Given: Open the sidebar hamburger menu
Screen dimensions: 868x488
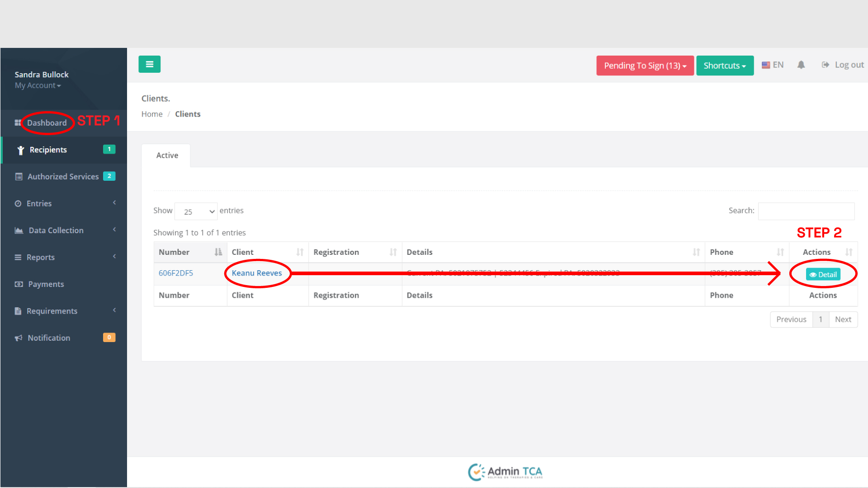Looking at the screenshot, I should pos(149,64).
